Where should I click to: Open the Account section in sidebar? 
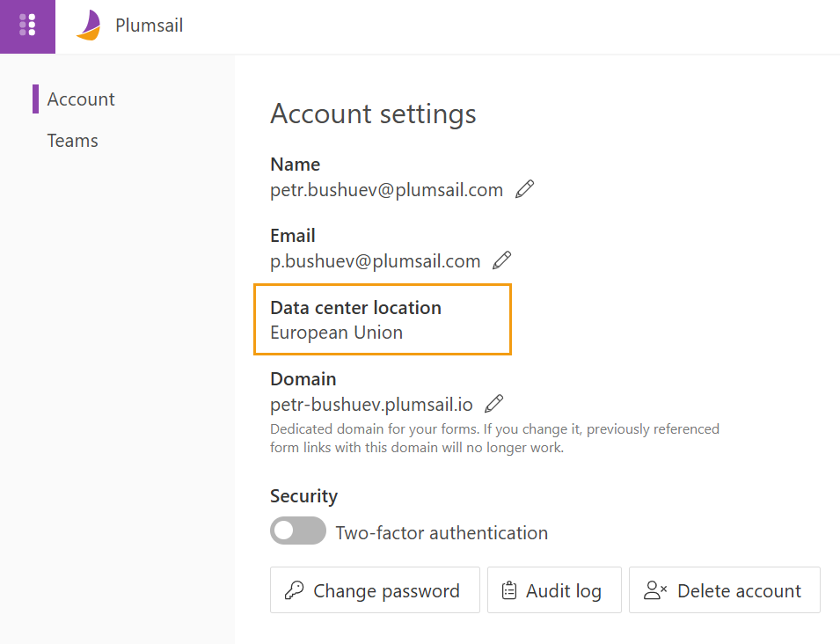(x=81, y=99)
